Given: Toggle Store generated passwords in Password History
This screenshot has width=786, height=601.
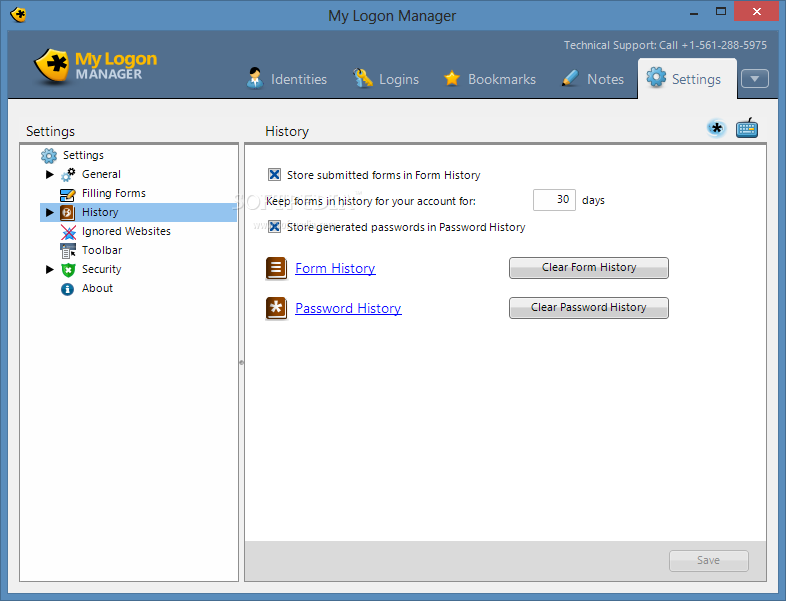Looking at the screenshot, I should (274, 227).
